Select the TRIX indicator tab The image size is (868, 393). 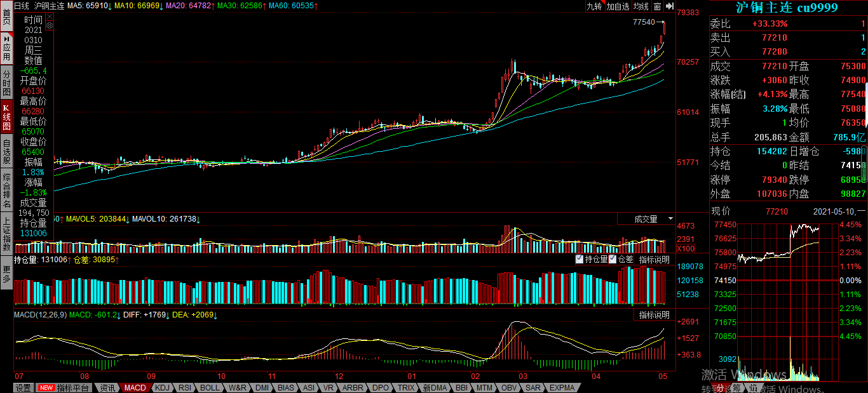pyautogui.click(x=406, y=388)
